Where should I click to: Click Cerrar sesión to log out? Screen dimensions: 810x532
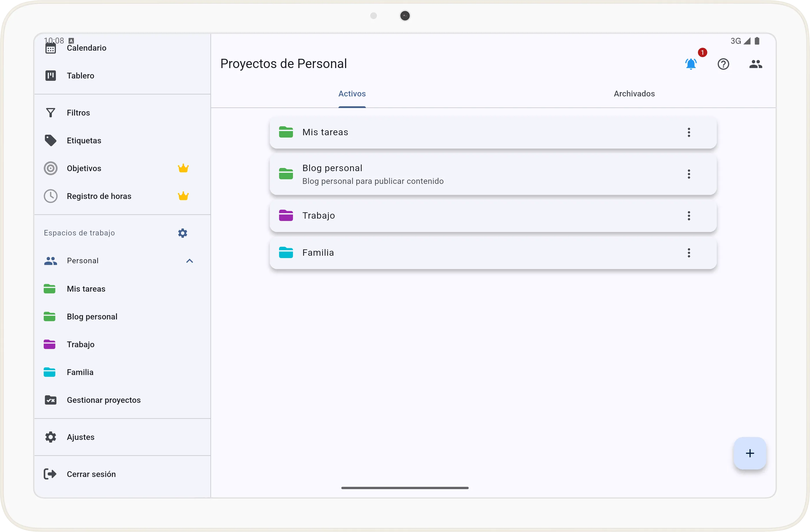click(x=91, y=474)
